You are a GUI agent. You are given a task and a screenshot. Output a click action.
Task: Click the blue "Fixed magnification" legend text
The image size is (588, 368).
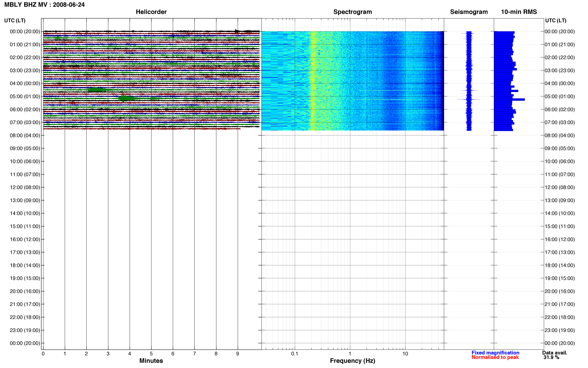495,353
